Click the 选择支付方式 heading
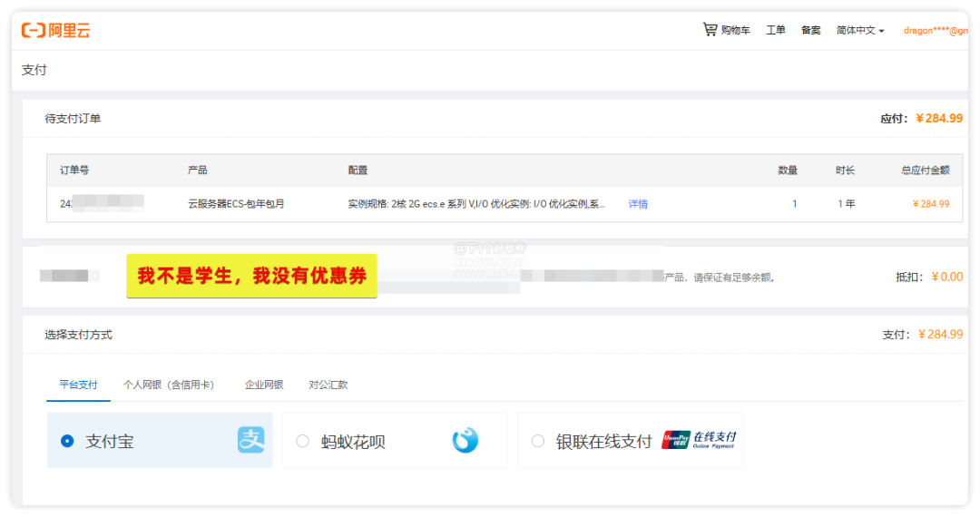The width and height of the screenshot is (980, 517). point(78,335)
